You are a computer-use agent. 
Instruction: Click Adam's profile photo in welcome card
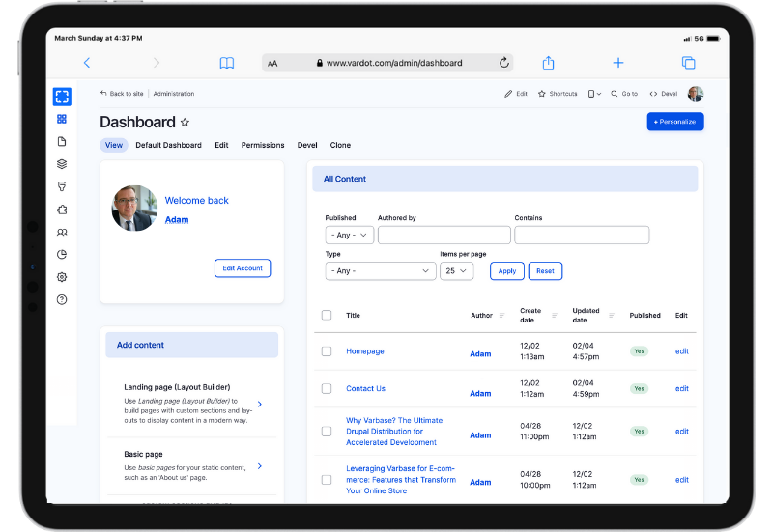[x=134, y=208]
